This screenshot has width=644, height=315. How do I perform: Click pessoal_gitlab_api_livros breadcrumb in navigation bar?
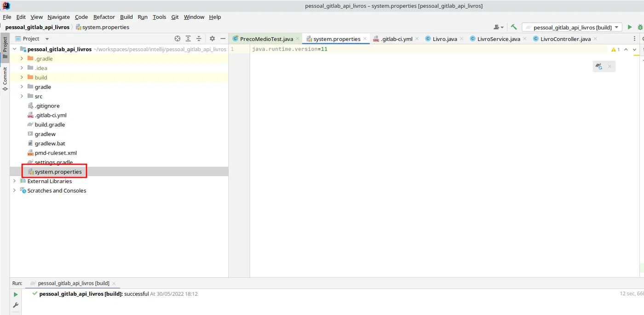37,27
